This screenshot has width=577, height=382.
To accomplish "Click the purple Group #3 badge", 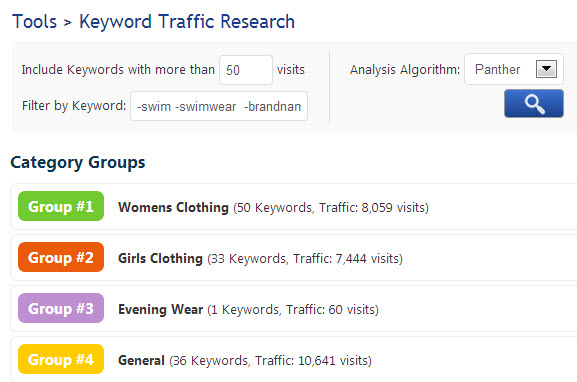I will coord(61,308).
